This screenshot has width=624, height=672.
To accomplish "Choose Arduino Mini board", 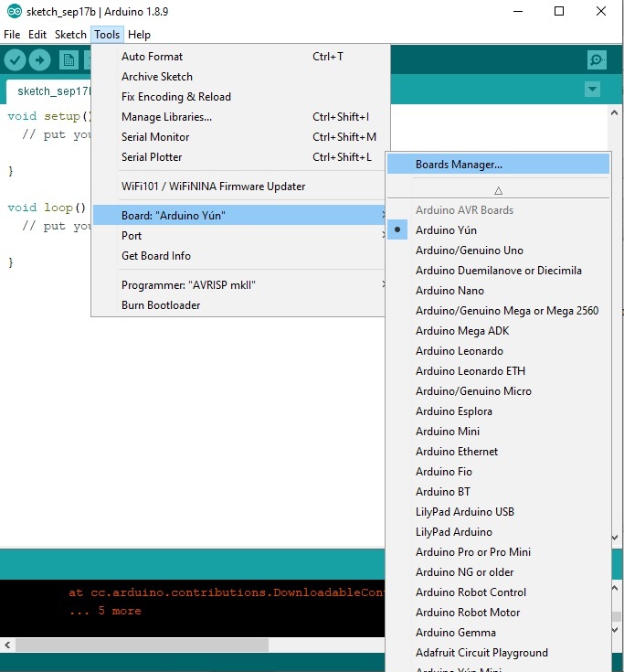I will coord(498,432).
